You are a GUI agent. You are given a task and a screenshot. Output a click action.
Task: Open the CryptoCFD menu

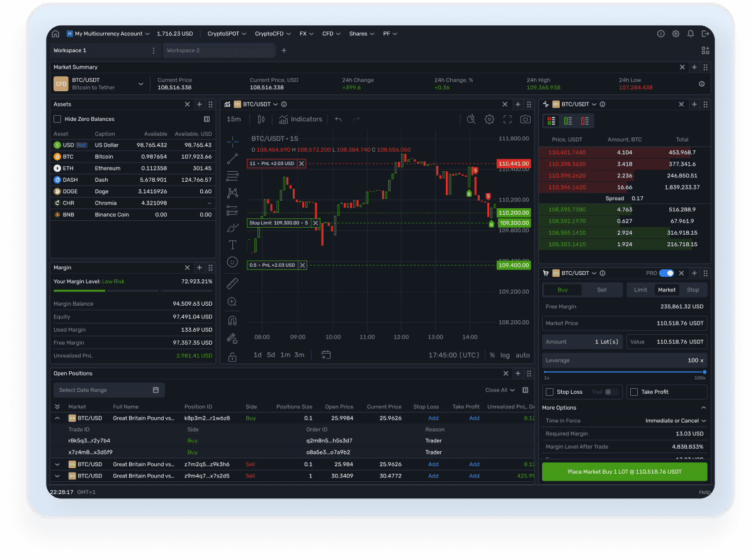(273, 33)
